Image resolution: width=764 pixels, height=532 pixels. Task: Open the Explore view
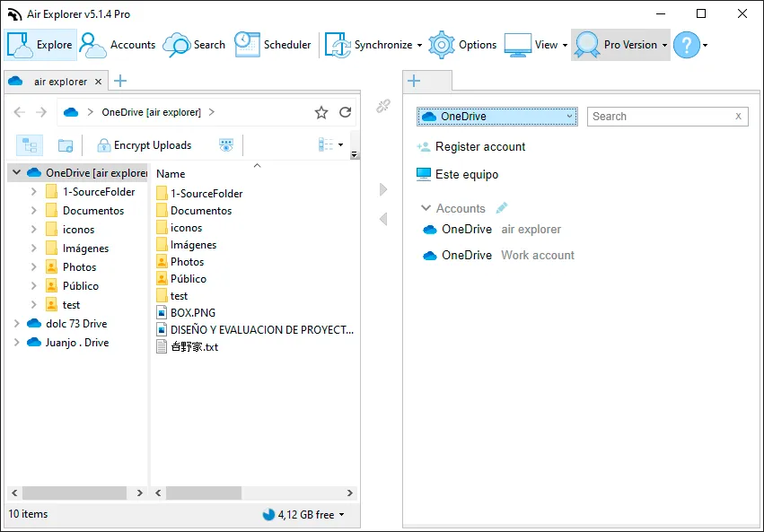tap(40, 45)
